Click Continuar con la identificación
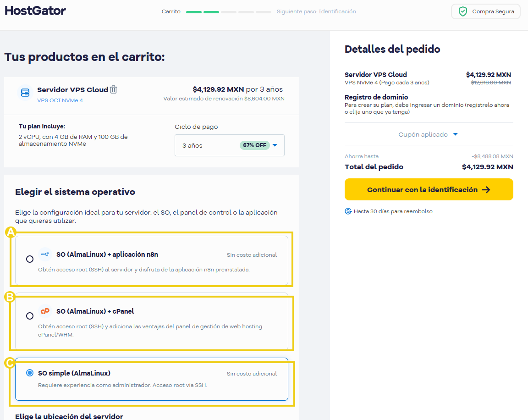This screenshot has width=528, height=420. click(429, 189)
